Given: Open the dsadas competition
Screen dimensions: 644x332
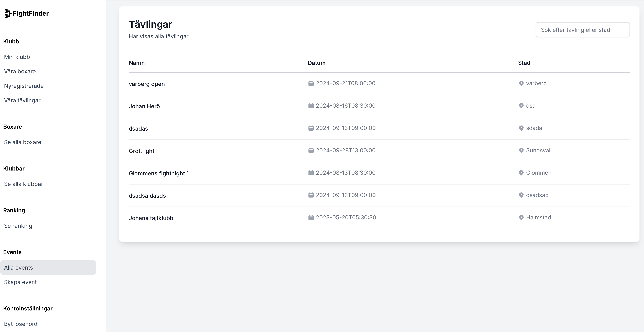Looking at the screenshot, I should (x=138, y=129).
